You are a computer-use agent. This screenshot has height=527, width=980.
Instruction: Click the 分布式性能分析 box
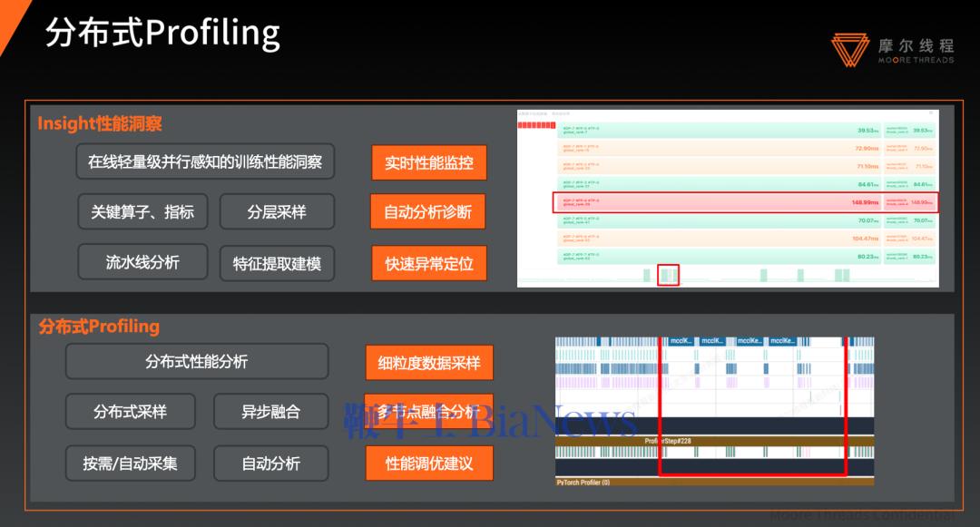197,361
